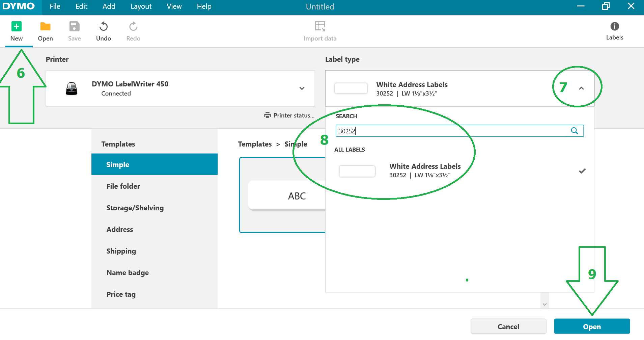
Task: Select the Shipping template category
Action: click(121, 251)
